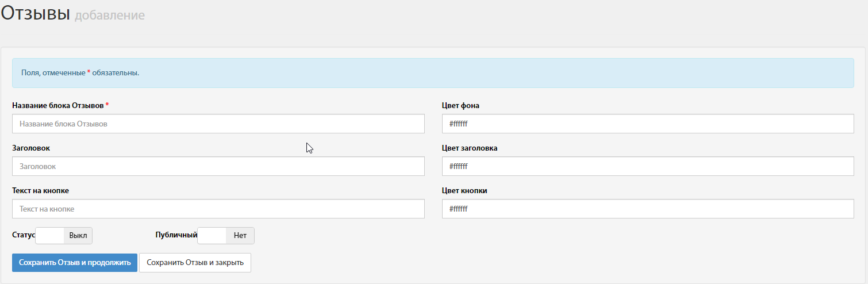
Task: Click the Публичный label text
Action: pos(176,235)
